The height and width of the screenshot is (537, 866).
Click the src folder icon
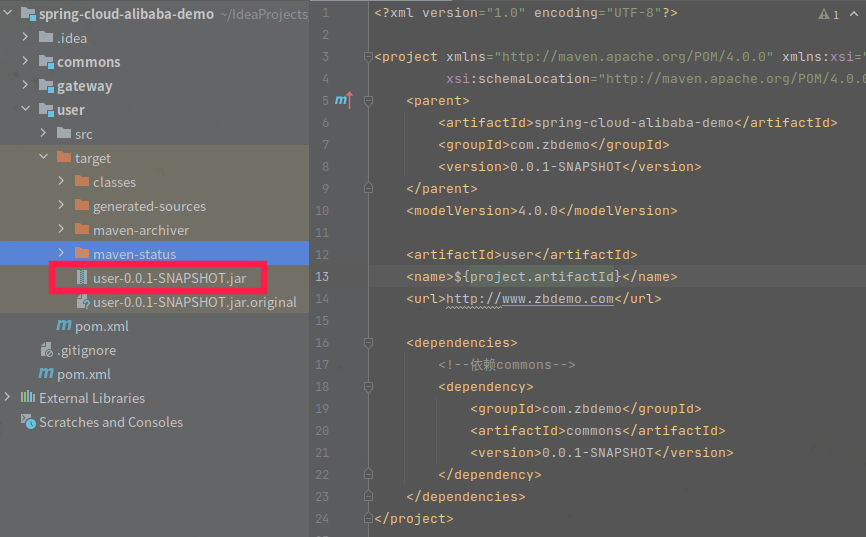click(64, 133)
